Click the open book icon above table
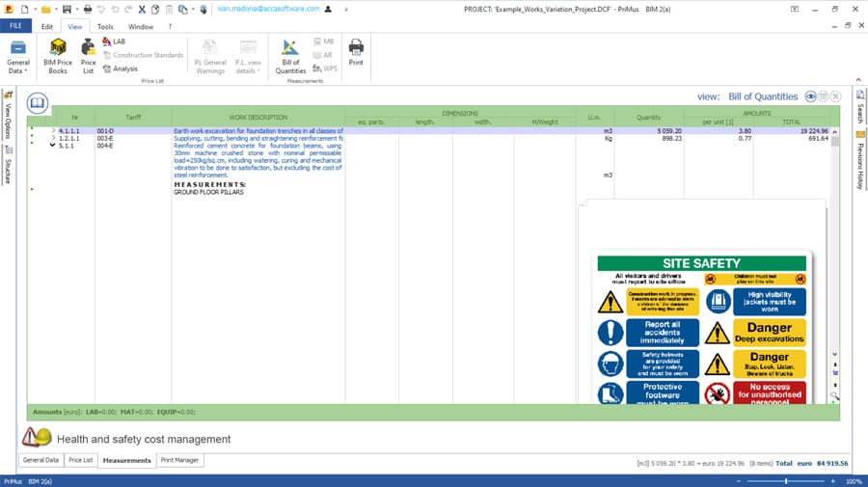Screen dimensions: 868x487 click(37, 102)
